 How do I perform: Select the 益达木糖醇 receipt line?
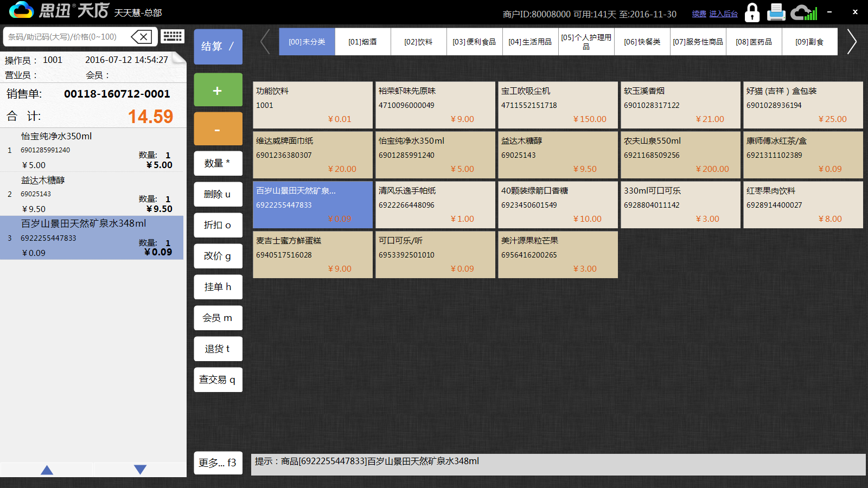tap(92, 194)
